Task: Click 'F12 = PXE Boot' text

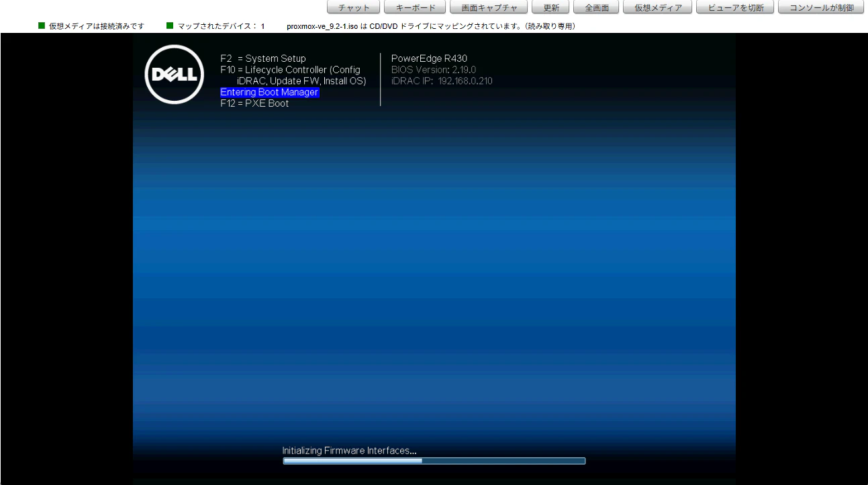Action: pyautogui.click(x=254, y=103)
